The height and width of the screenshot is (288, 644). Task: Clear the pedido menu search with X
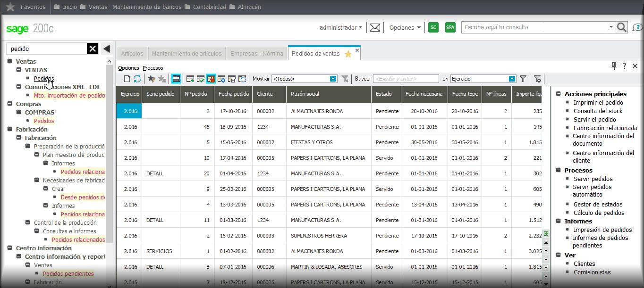click(93, 49)
